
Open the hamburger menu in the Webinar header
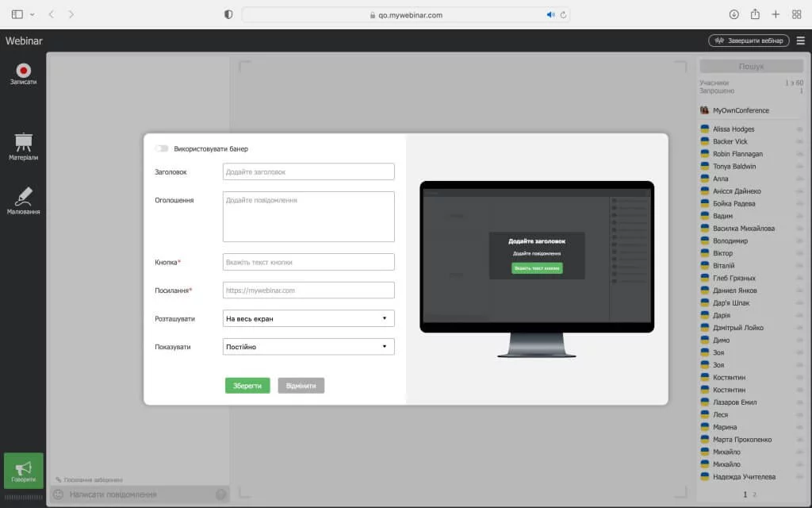(x=800, y=40)
